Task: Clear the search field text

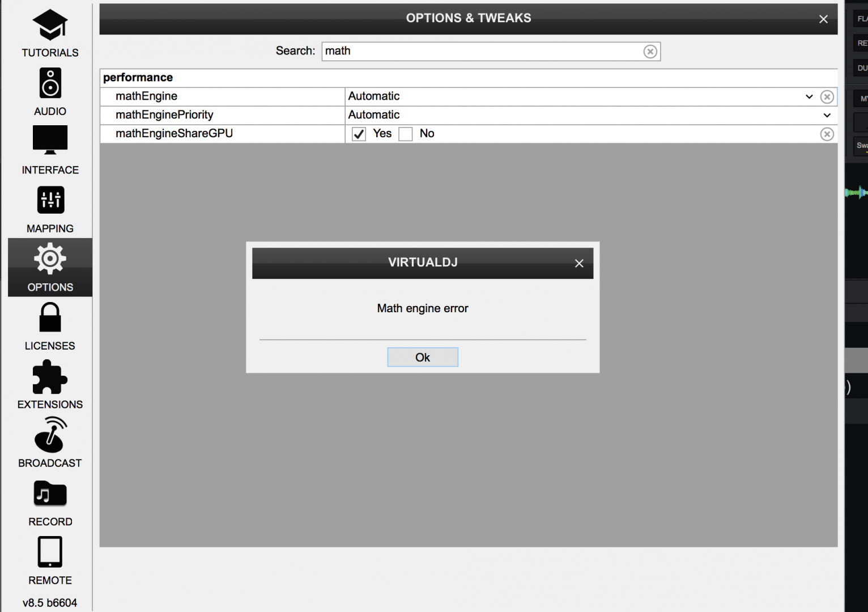Action: 650,52
